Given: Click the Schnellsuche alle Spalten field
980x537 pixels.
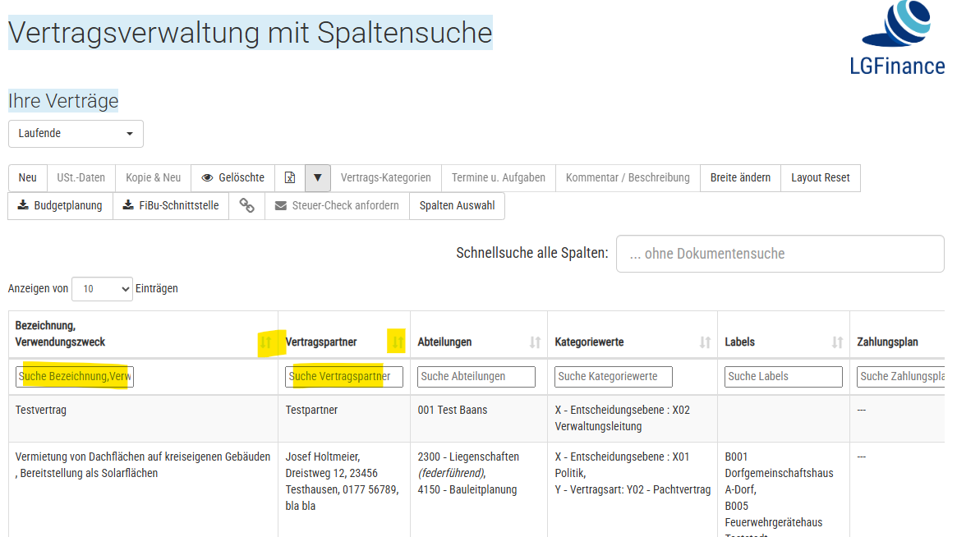Looking at the screenshot, I should pyautogui.click(x=780, y=254).
